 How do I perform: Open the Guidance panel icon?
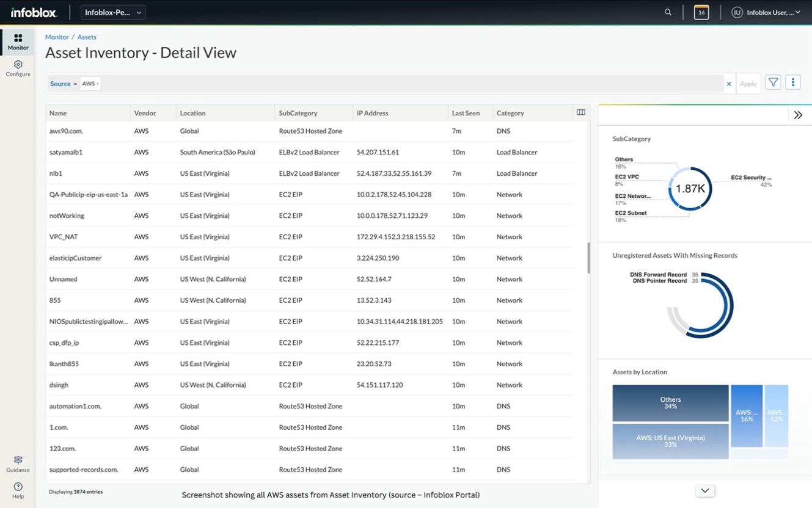coord(18,464)
